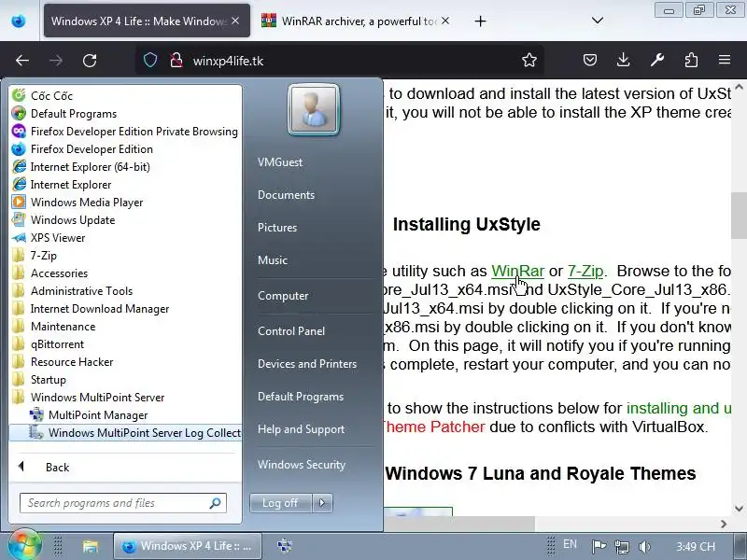
Task: Open Devices and Printers
Action: 307,364
